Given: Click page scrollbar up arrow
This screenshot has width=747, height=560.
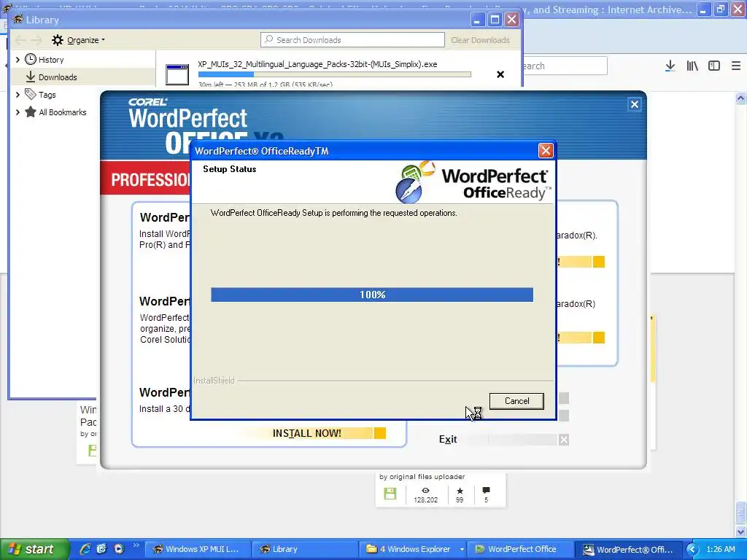Looking at the screenshot, I should pos(740,98).
